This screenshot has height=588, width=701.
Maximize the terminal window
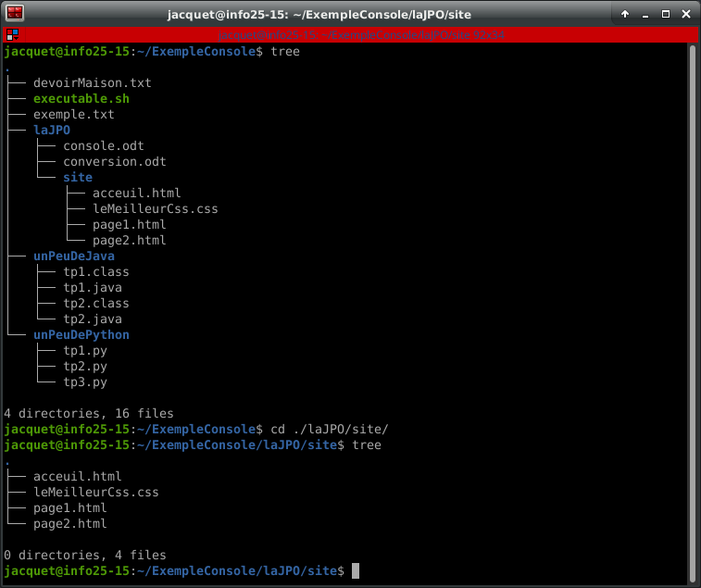pos(665,14)
